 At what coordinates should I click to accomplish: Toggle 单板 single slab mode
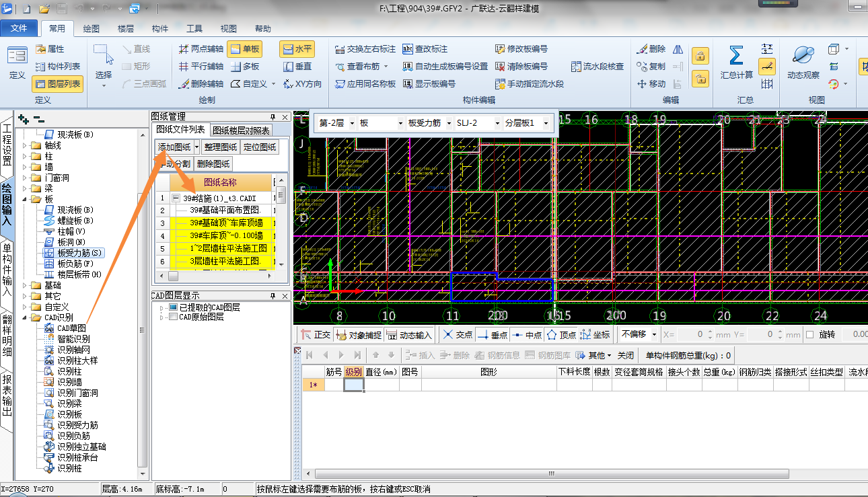pos(244,49)
